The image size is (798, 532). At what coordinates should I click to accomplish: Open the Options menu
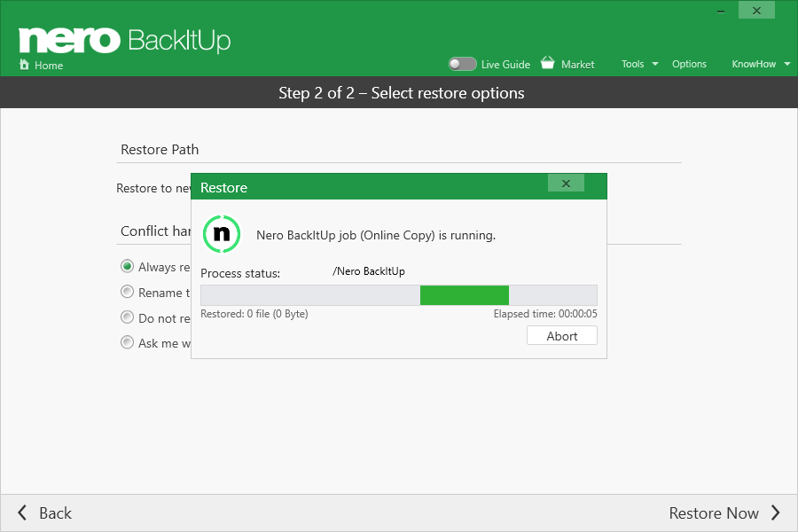(689, 64)
